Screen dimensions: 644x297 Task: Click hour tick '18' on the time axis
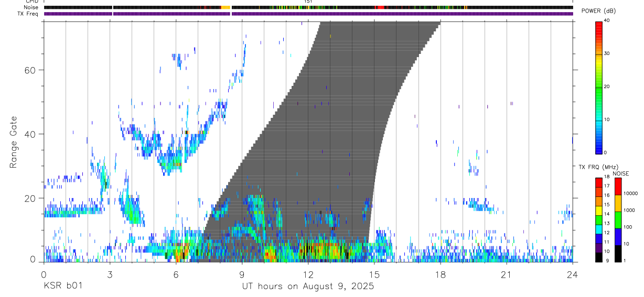tap(440, 274)
